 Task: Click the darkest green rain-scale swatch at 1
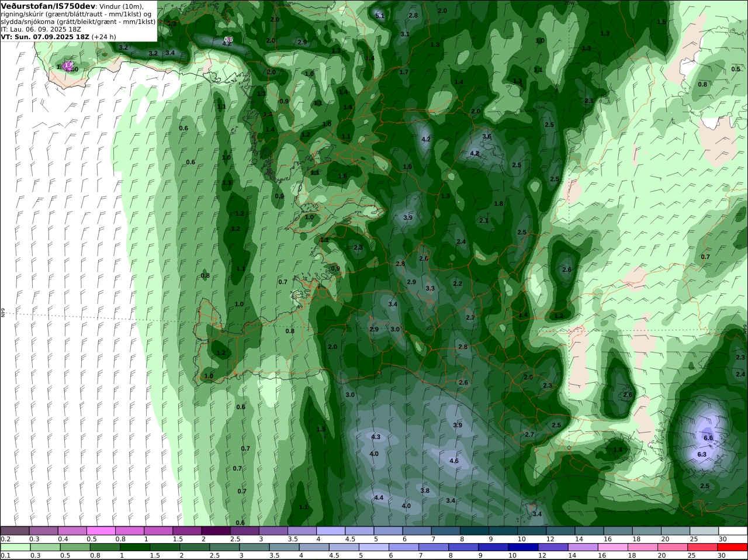(134, 547)
